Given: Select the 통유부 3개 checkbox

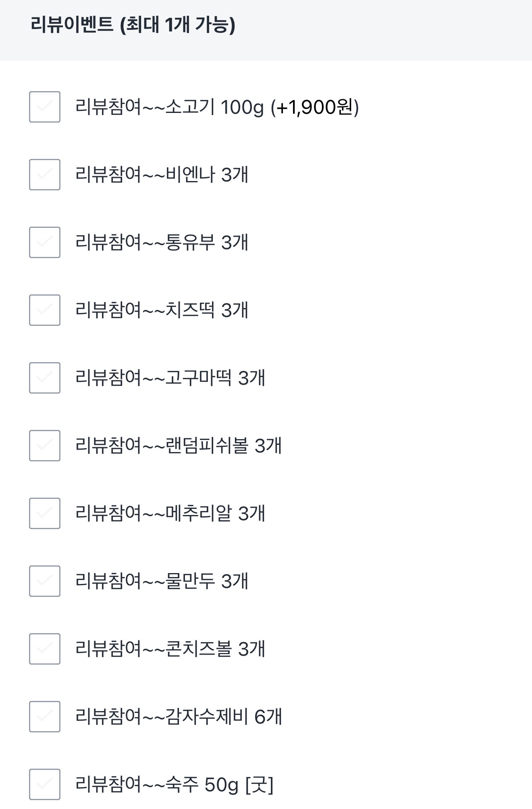Looking at the screenshot, I should tap(45, 242).
